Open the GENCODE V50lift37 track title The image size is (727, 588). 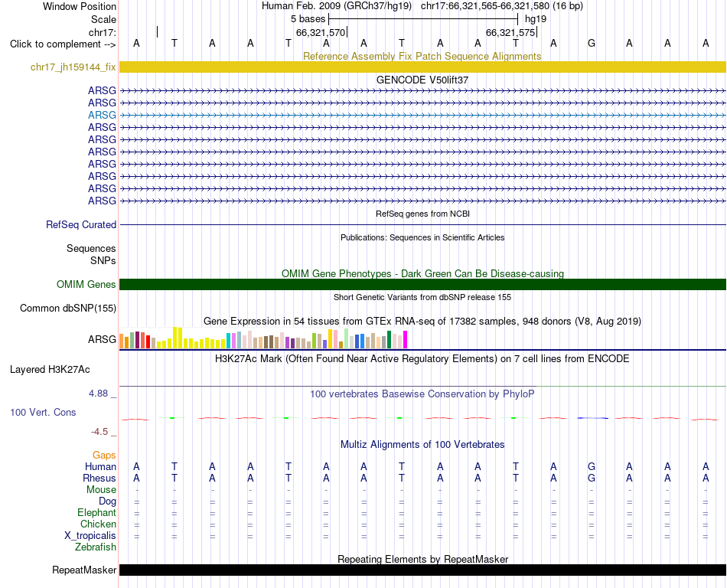(422, 80)
